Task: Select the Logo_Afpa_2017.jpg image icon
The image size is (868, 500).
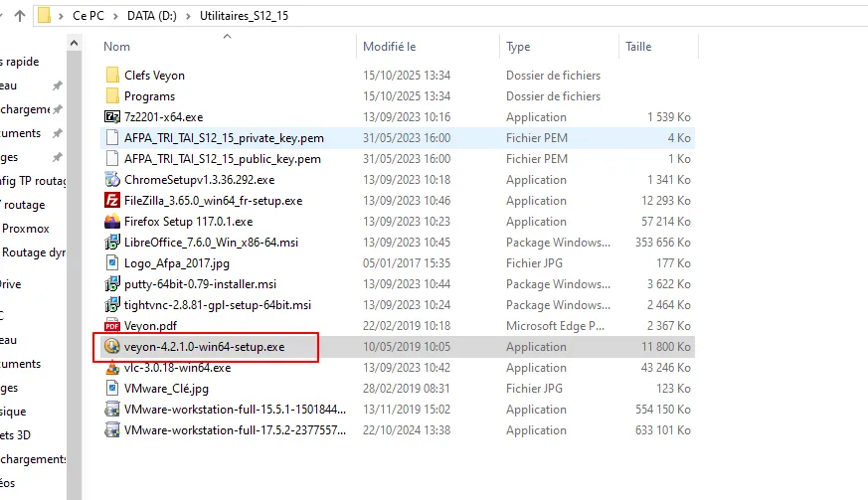Action: tap(112, 263)
